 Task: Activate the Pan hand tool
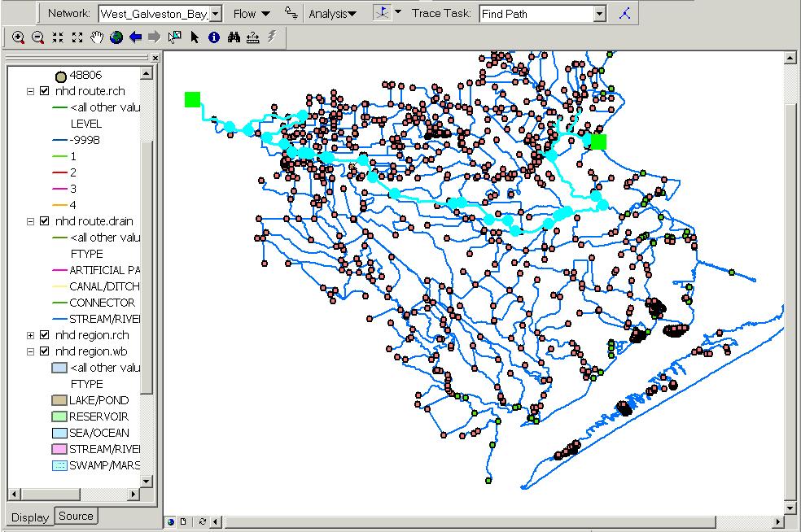[97, 37]
